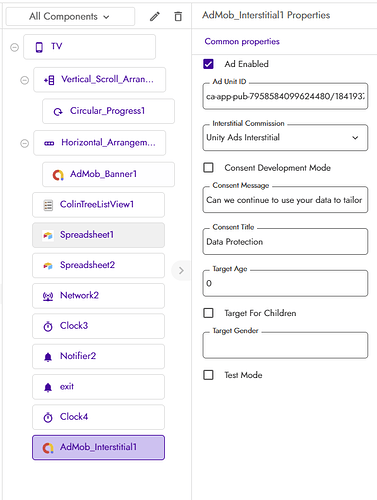Click the panel expand chevron arrow

coord(181,270)
